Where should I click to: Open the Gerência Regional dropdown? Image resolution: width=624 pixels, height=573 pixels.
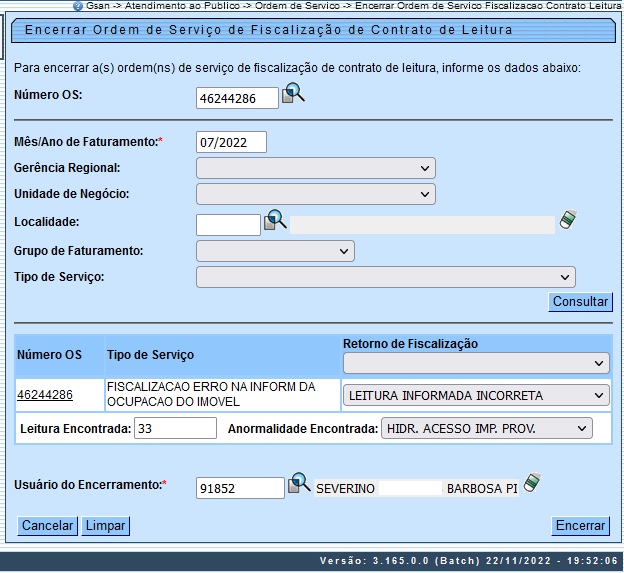[x=316, y=168]
